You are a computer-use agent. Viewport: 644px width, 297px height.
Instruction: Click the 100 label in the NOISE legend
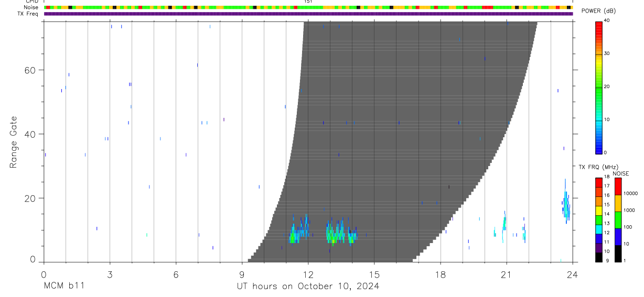(x=628, y=227)
